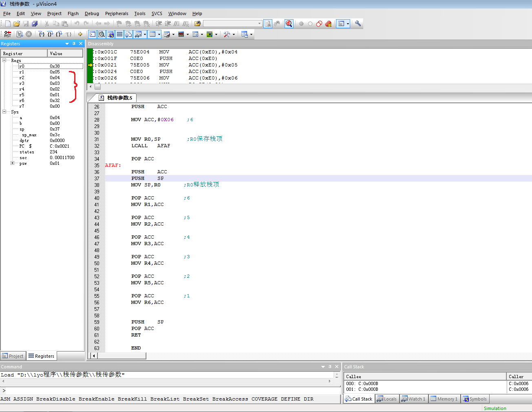
Task: Click the Register column header
Action: point(24,53)
